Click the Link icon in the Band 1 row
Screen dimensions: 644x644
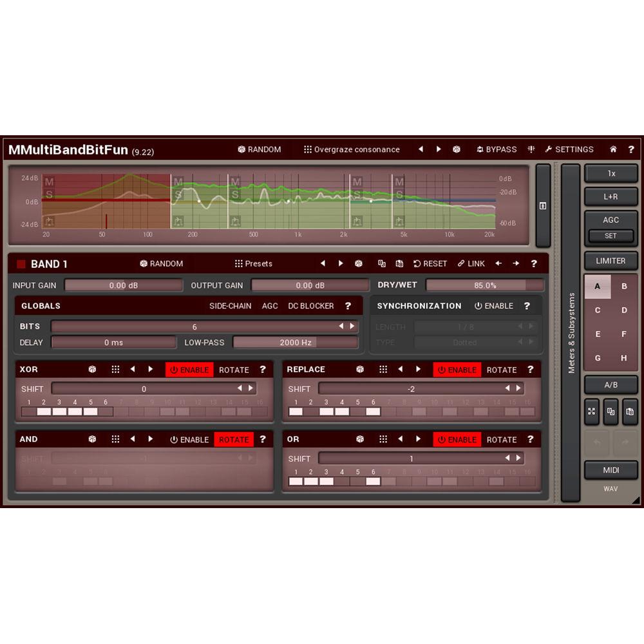(x=471, y=263)
